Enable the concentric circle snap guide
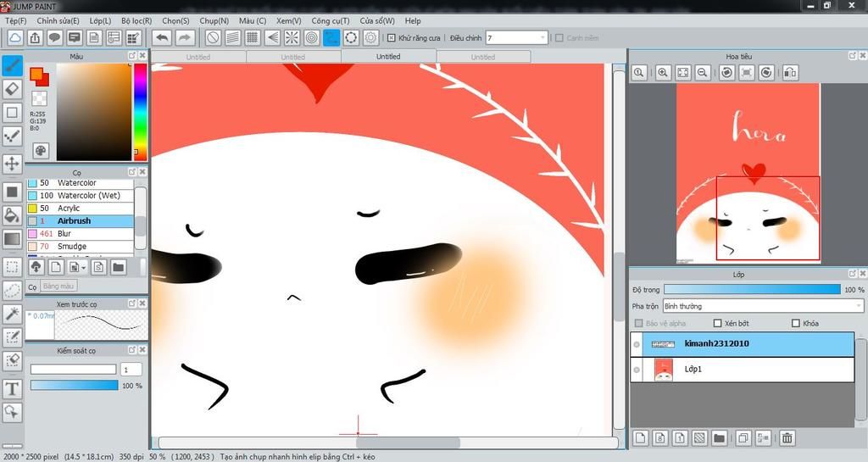This screenshot has height=462, width=868. tap(312, 37)
